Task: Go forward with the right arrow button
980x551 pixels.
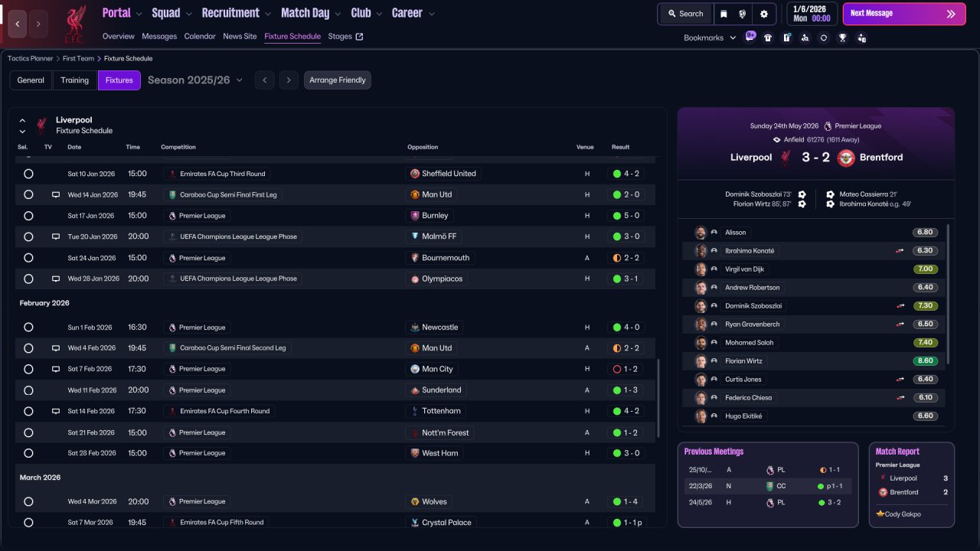Action: [38, 24]
